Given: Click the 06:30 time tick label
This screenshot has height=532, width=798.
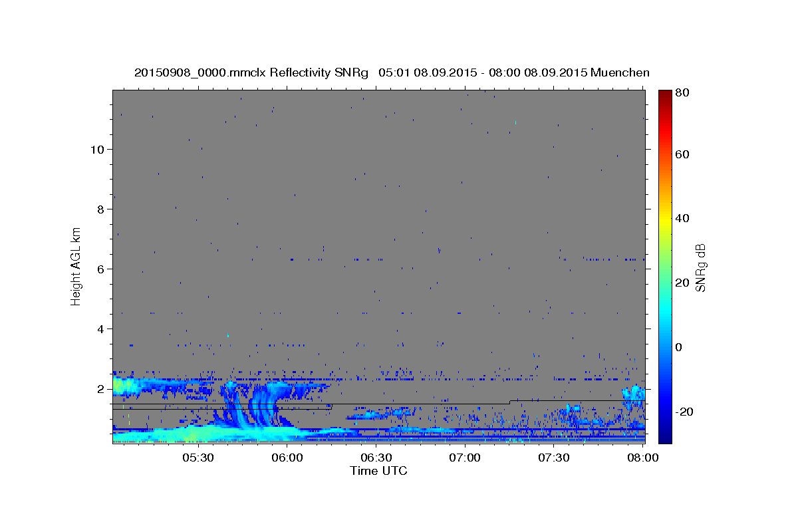Looking at the screenshot, I should click(376, 458).
